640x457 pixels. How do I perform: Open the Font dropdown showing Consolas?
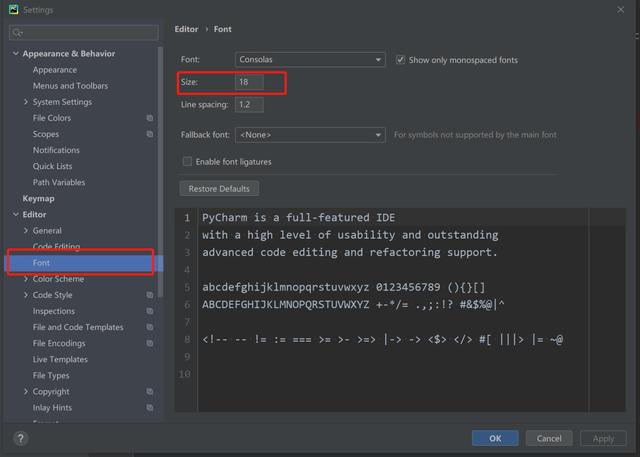[x=310, y=60]
